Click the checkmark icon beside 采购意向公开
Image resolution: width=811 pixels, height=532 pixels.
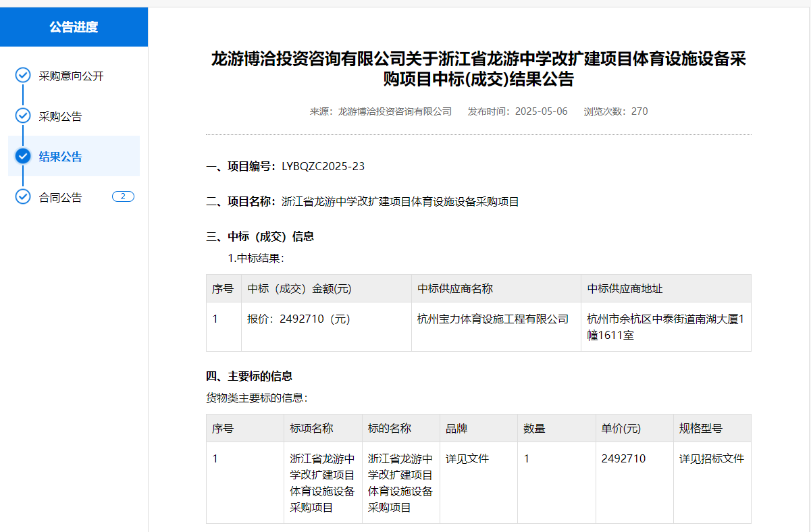[x=23, y=76]
